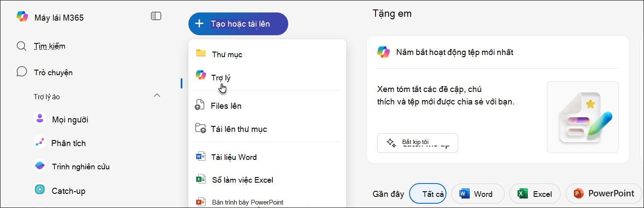
Task: Choose Files lên from the create menu
Action: [x=267, y=105]
